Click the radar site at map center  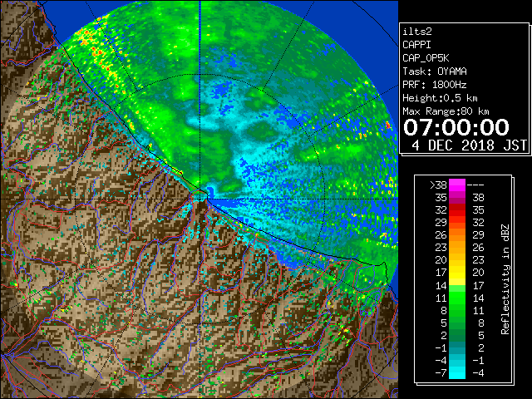click(x=200, y=199)
